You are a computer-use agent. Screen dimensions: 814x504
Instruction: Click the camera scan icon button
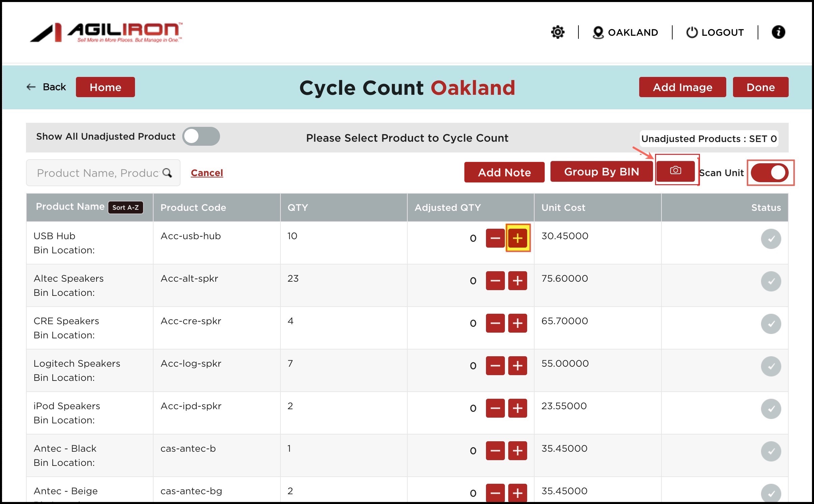tap(675, 171)
